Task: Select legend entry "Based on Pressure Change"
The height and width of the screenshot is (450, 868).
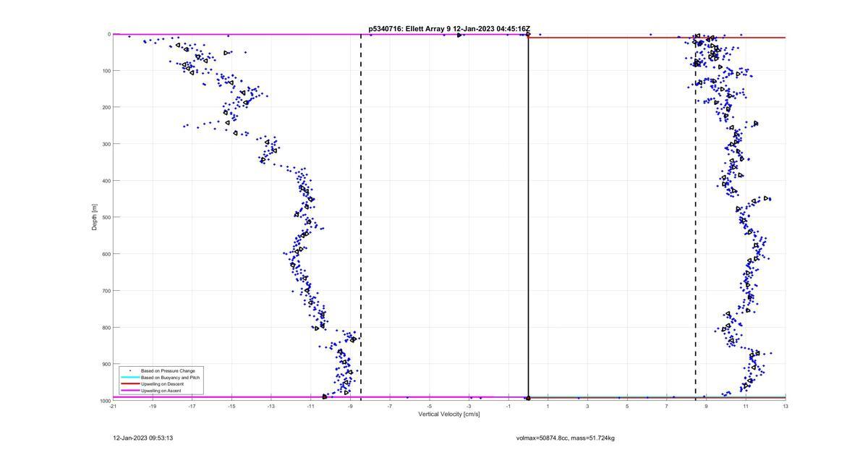Action: point(168,371)
